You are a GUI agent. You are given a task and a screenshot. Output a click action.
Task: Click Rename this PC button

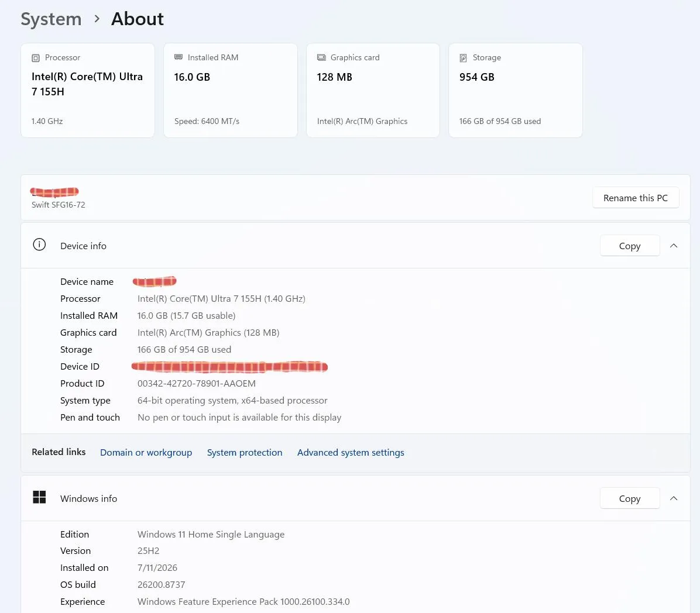pos(636,198)
